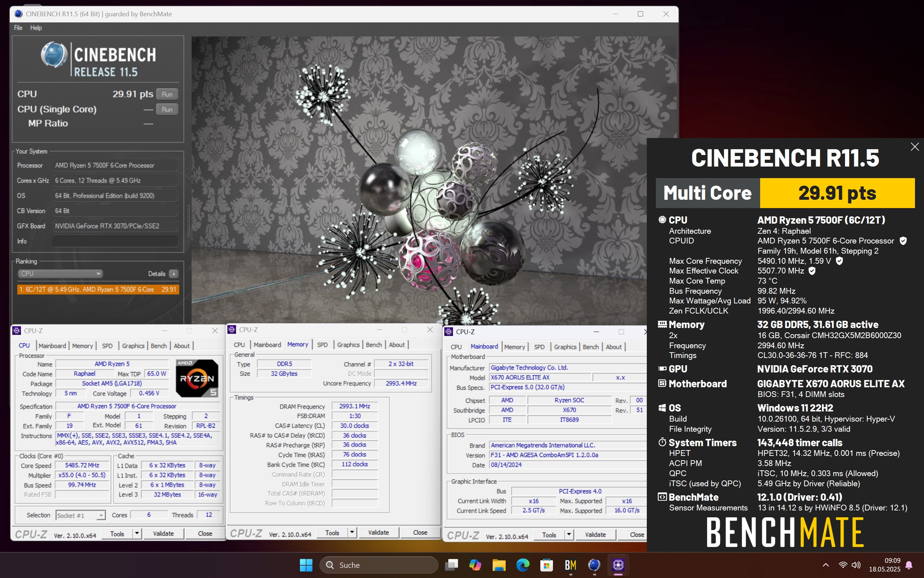Image resolution: width=924 pixels, height=578 pixels.
Task: Expand ranking Details arrow
Action: click(174, 274)
